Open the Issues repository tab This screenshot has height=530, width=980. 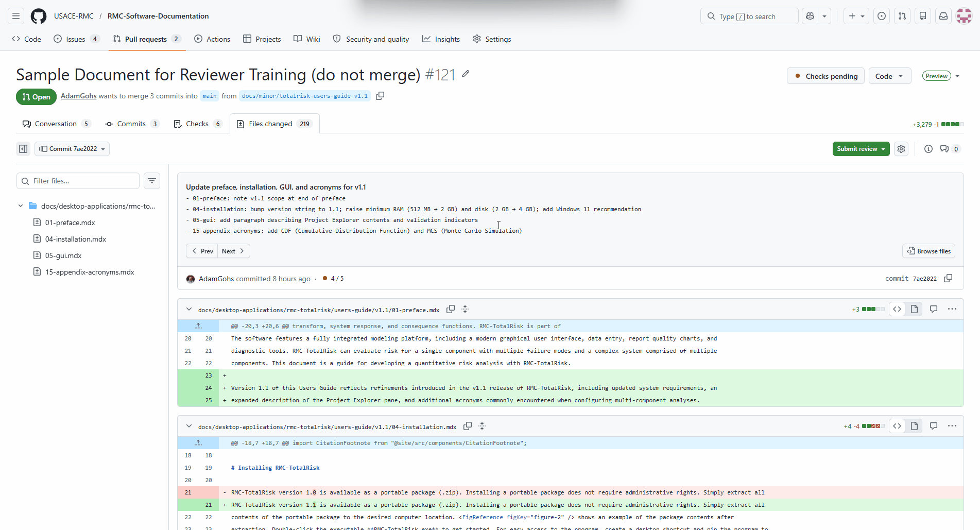(76, 39)
